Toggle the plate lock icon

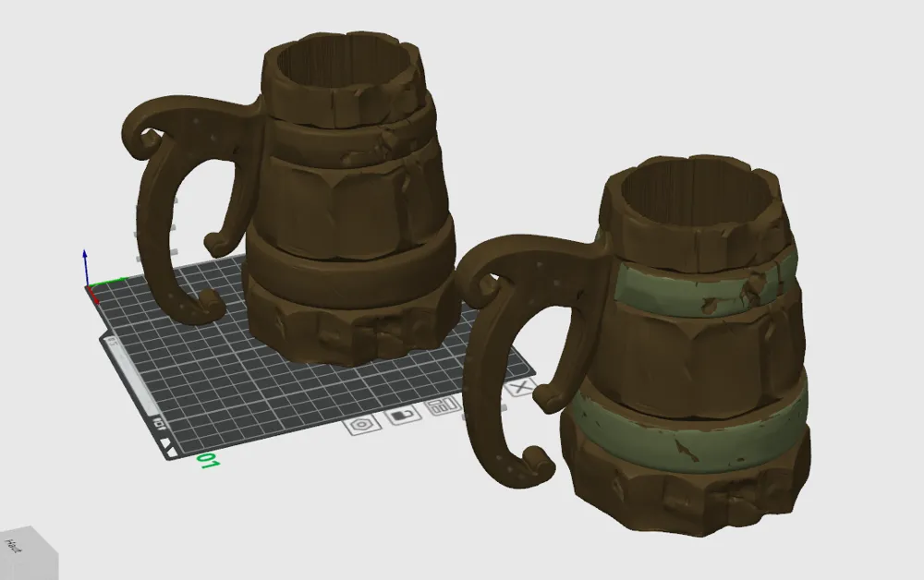point(403,415)
